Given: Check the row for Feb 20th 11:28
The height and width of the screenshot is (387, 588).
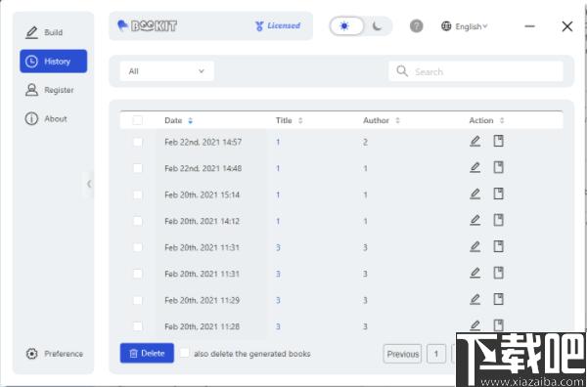Looking at the screenshot, I should pyautogui.click(x=138, y=326).
